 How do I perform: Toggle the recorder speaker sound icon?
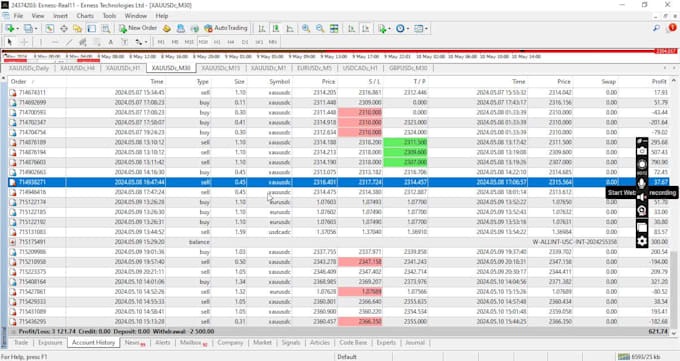coord(642,197)
